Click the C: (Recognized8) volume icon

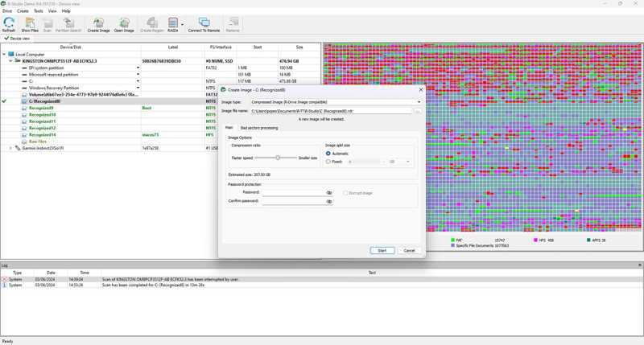coord(24,101)
